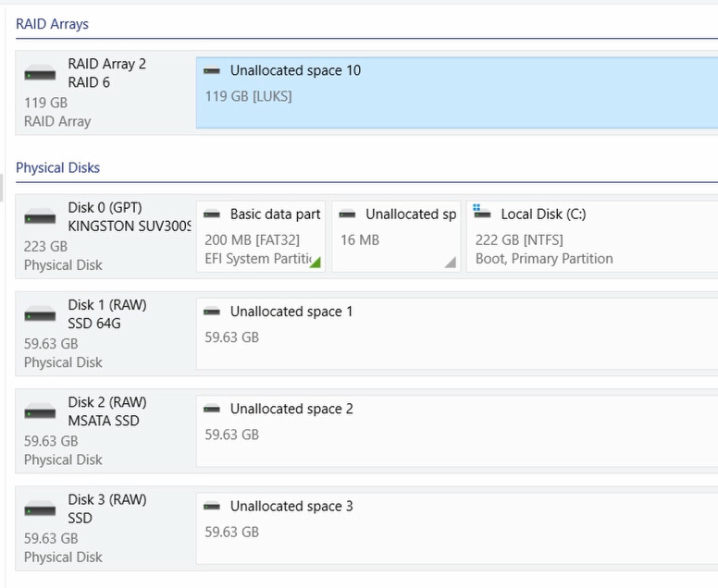The width and height of the screenshot is (718, 588).
Task: Click the Disk 0 KINGSTON drive icon
Action: click(x=40, y=217)
